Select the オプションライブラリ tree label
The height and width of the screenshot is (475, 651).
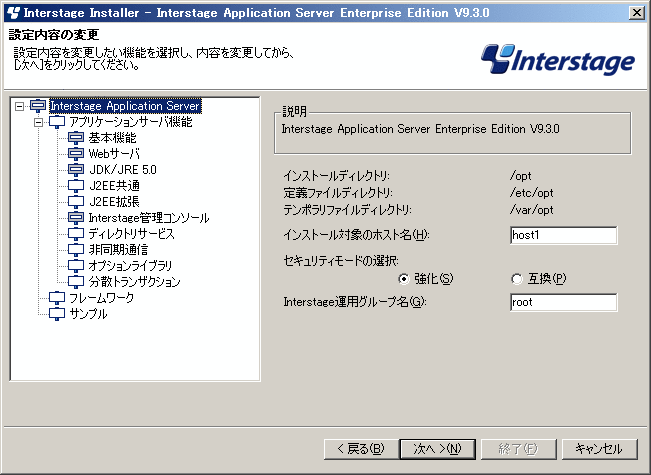point(130,266)
